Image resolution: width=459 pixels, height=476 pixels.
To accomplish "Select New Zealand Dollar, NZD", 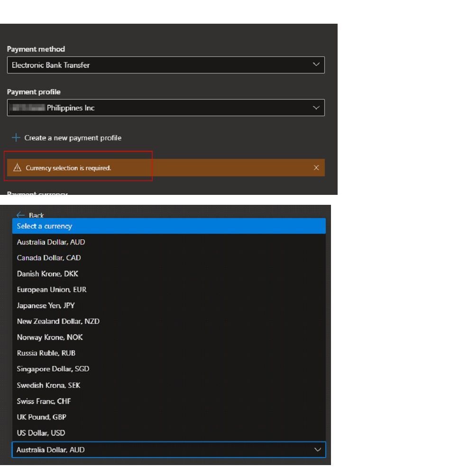I will pyautogui.click(x=169, y=321).
